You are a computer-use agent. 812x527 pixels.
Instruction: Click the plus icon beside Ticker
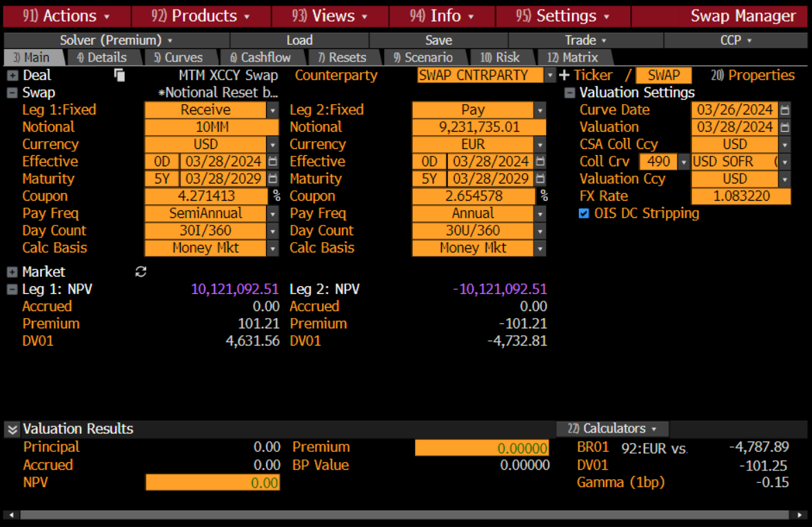pyautogui.click(x=564, y=75)
